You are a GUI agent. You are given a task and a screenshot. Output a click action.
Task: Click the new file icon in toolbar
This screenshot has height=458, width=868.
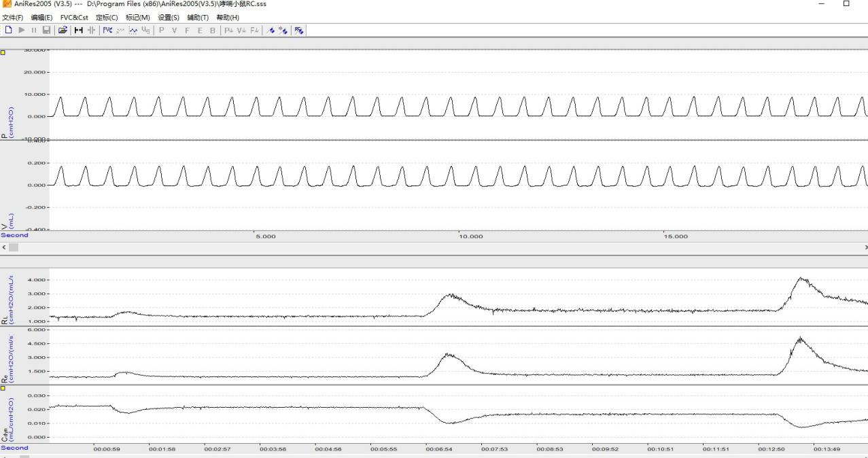(x=9, y=30)
